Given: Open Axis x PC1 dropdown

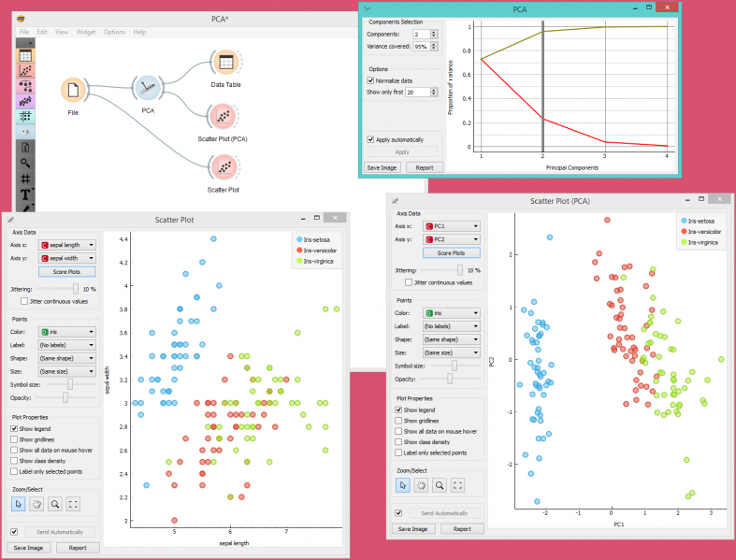Looking at the screenshot, I should click(x=452, y=226).
